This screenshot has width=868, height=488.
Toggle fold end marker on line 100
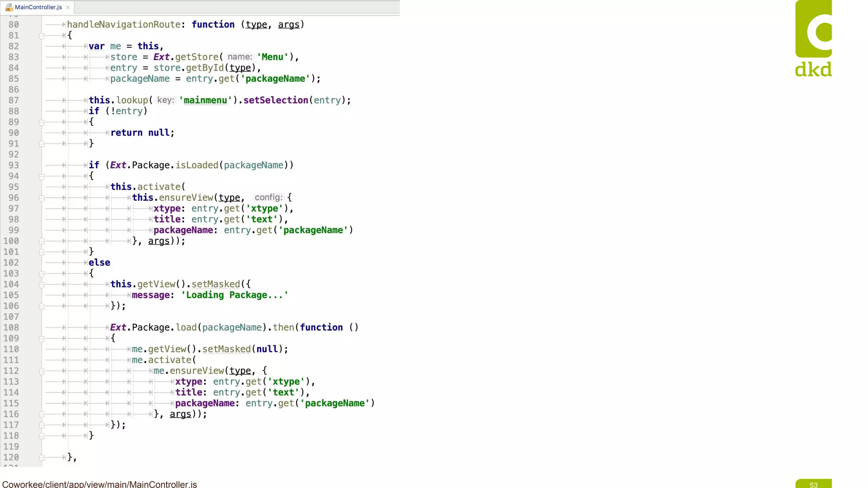click(42, 241)
